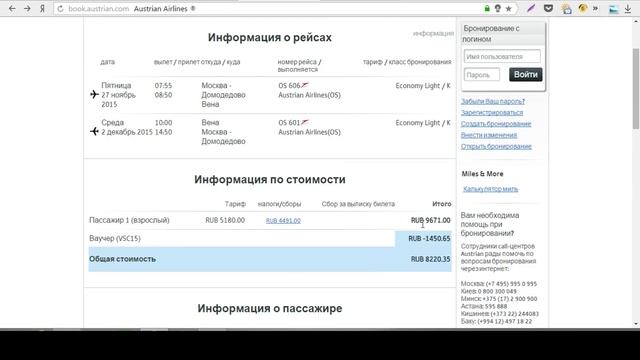Open downloads with the down-arrow icon

(628, 9)
